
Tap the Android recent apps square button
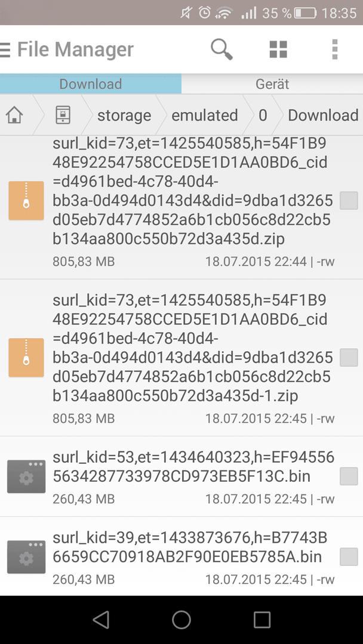(262, 620)
